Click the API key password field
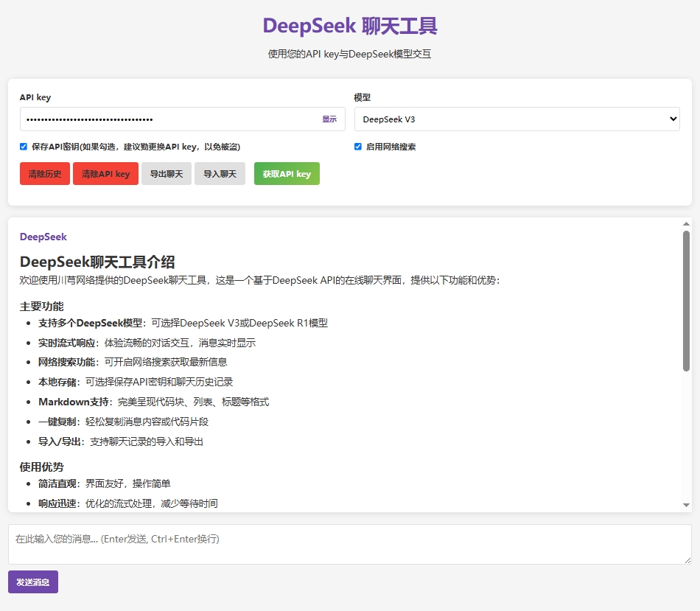This screenshot has height=611, width=700. (182, 119)
